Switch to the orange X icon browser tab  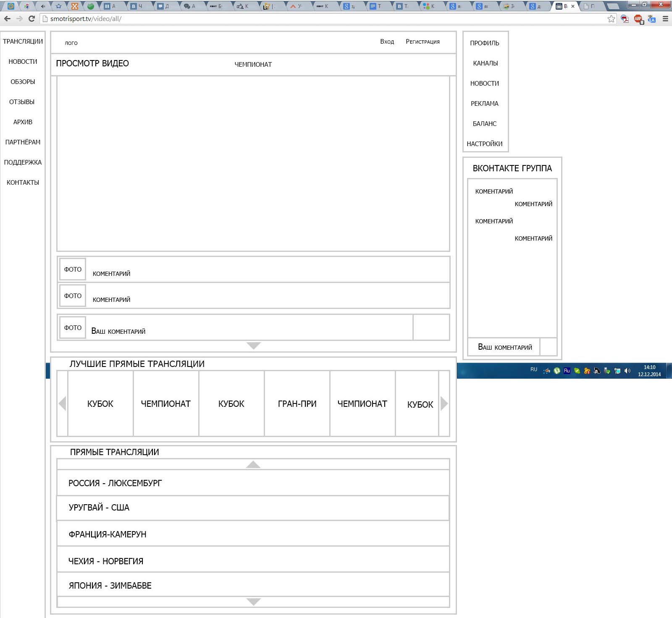tap(75, 6)
